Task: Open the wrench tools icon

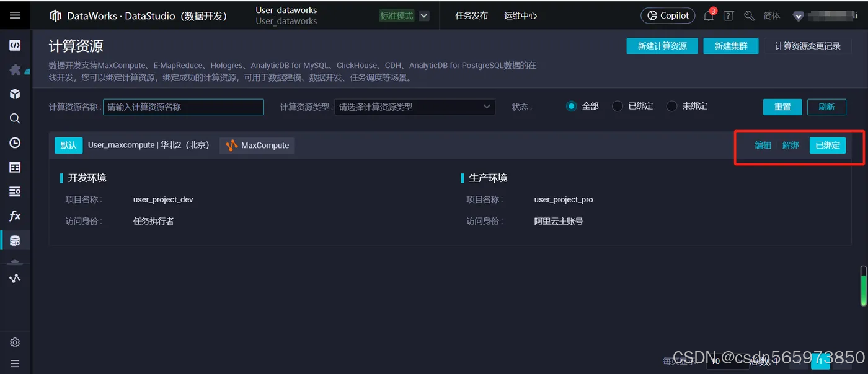Action: click(x=749, y=16)
